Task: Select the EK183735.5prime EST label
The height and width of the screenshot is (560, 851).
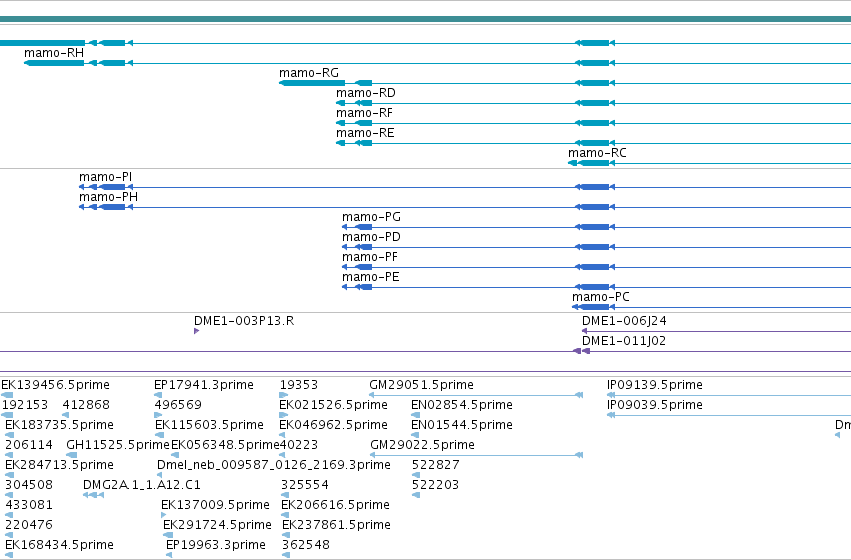Action: point(59,425)
